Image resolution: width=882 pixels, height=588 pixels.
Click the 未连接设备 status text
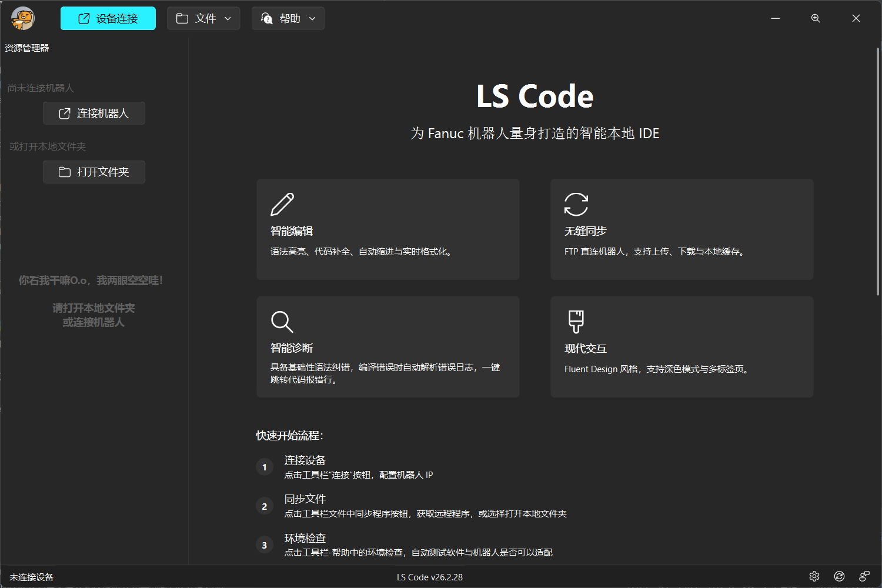[32, 577]
